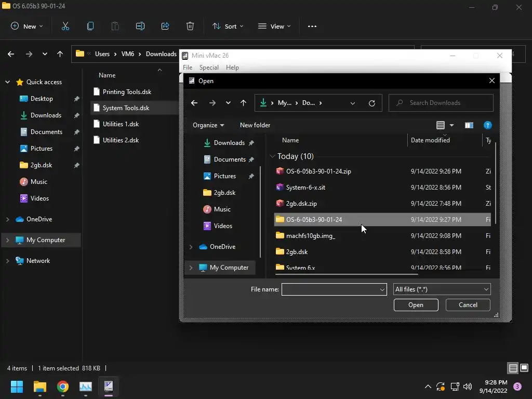Open Music in the dialog navigation pane
Screen dimensions: 532x399
point(222,209)
